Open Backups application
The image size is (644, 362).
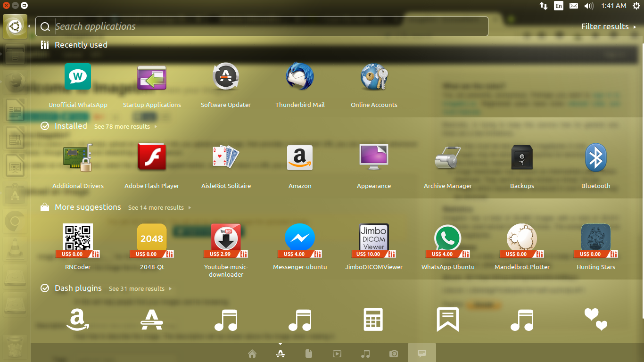coord(522,166)
